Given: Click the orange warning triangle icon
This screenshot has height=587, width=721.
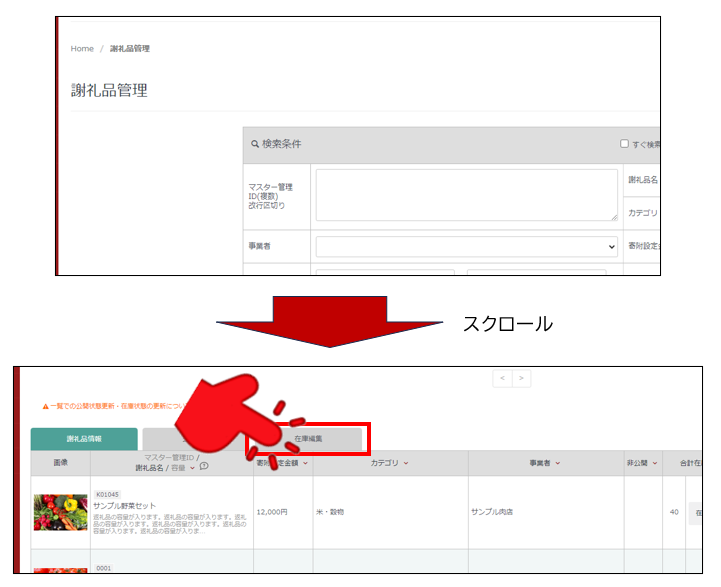Looking at the screenshot, I should (45, 406).
